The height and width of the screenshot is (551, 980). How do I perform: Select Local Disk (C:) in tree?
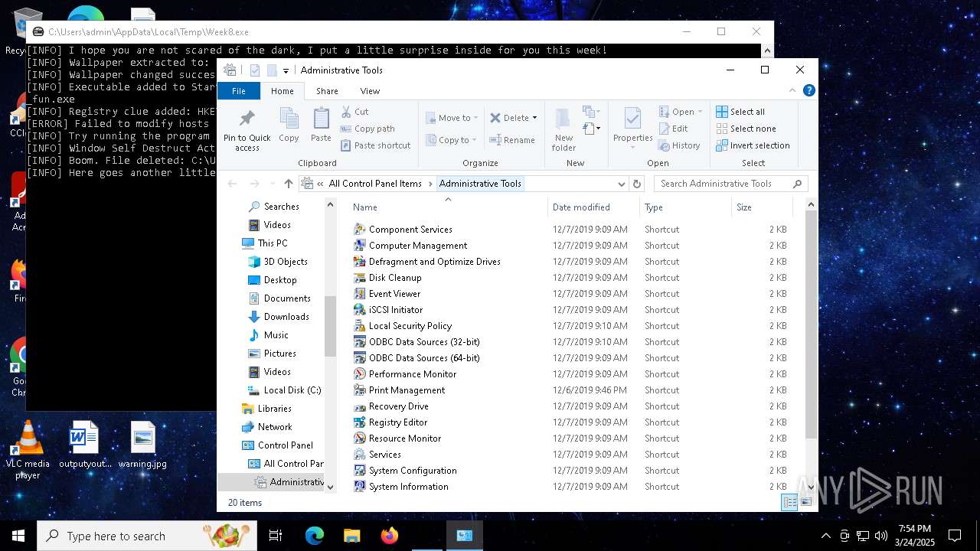[x=284, y=390]
